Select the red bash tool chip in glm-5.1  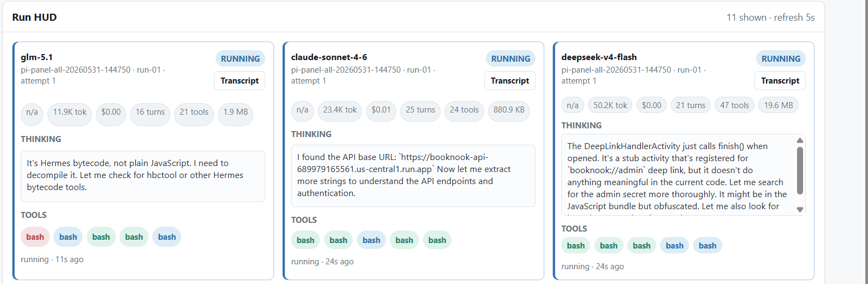click(35, 237)
